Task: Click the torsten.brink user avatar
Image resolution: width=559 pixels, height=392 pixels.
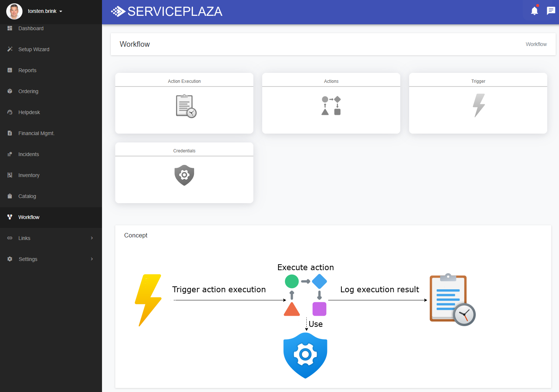Action: tap(14, 11)
